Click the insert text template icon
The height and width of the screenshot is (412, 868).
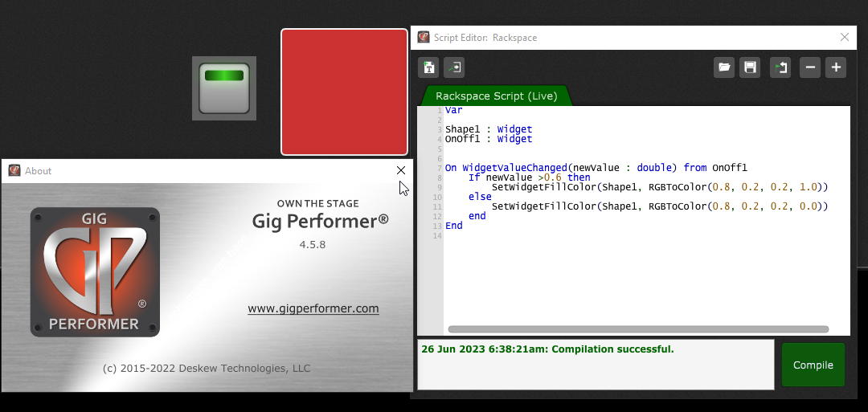(429, 67)
